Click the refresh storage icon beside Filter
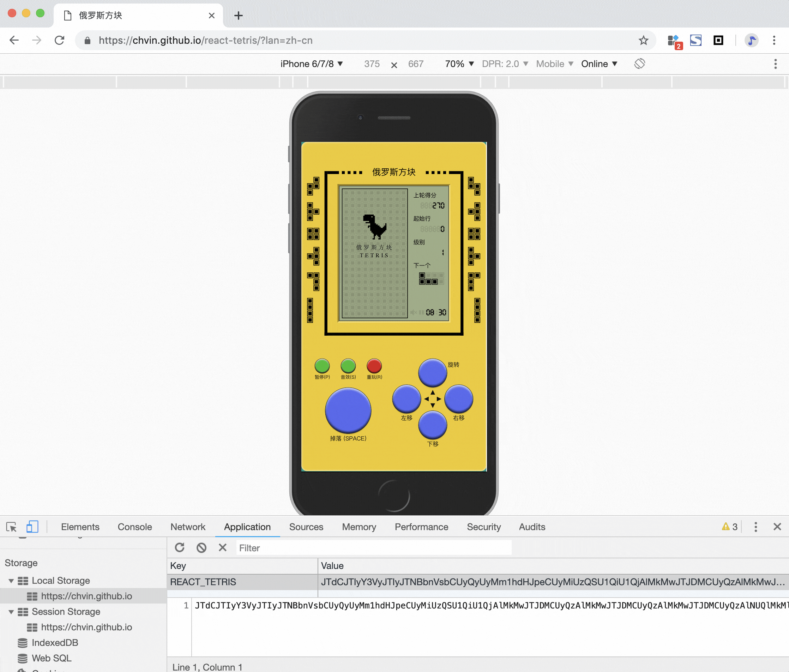This screenshot has height=672, width=789. 179,548
